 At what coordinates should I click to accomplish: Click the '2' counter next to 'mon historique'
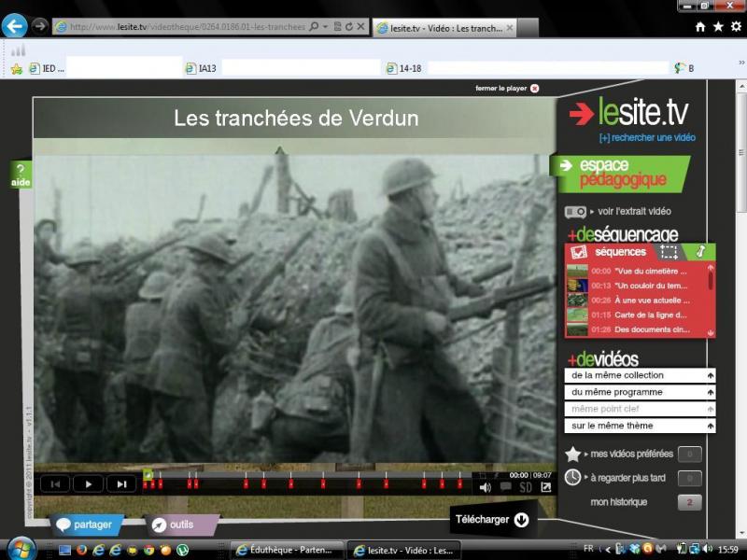pos(689,502)
